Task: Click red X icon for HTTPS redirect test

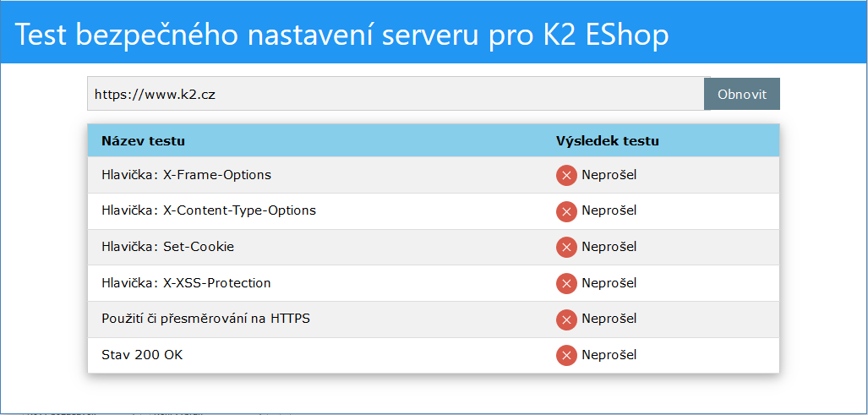Action: click(566, 319)
